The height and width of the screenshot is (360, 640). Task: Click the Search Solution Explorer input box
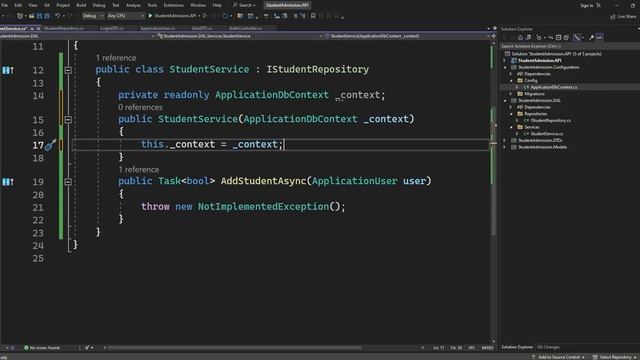click(569, 46)
